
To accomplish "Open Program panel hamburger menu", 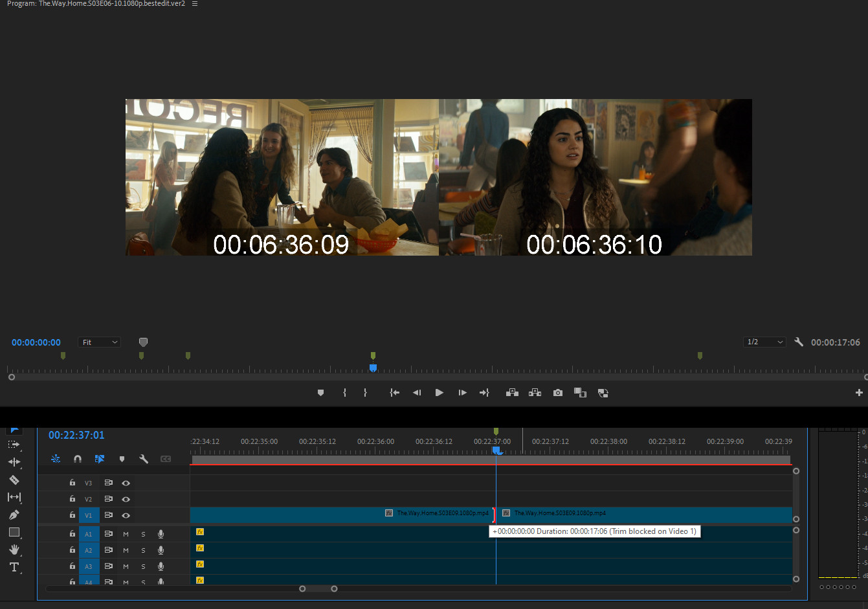I will tap(195, 4).
